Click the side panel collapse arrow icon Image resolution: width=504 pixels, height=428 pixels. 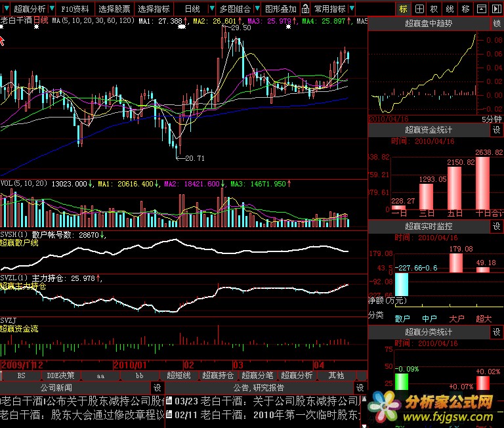[x=497, y=9]
